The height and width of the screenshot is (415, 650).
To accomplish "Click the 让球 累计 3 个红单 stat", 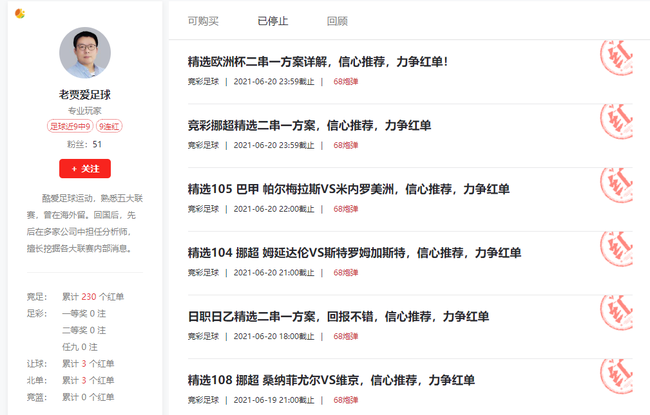I will 88,364.
